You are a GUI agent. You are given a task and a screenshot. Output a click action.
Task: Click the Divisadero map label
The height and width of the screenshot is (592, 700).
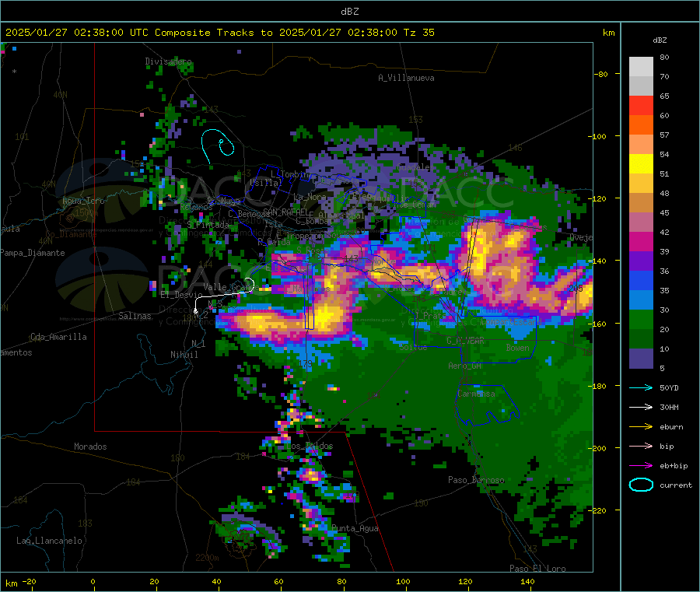click(x=168, y=61)
